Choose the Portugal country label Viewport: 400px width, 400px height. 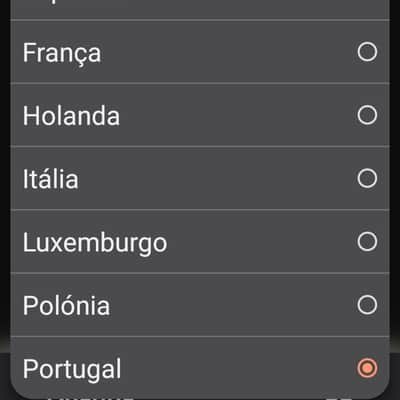pyautogui.click(x=72, y=369)
